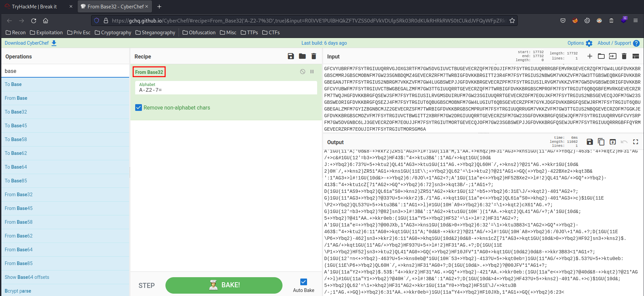Select the From Base85 operation
Viewport: 644px width, 296px height.
coord(65,263)
